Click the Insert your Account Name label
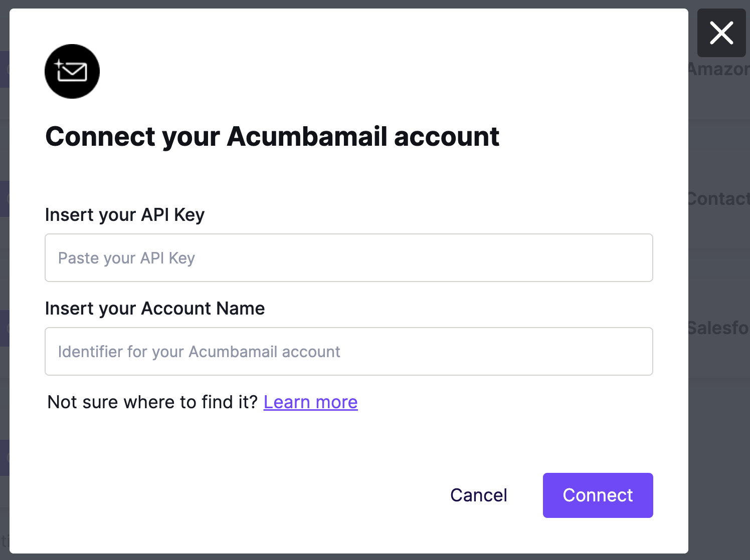 155,309
